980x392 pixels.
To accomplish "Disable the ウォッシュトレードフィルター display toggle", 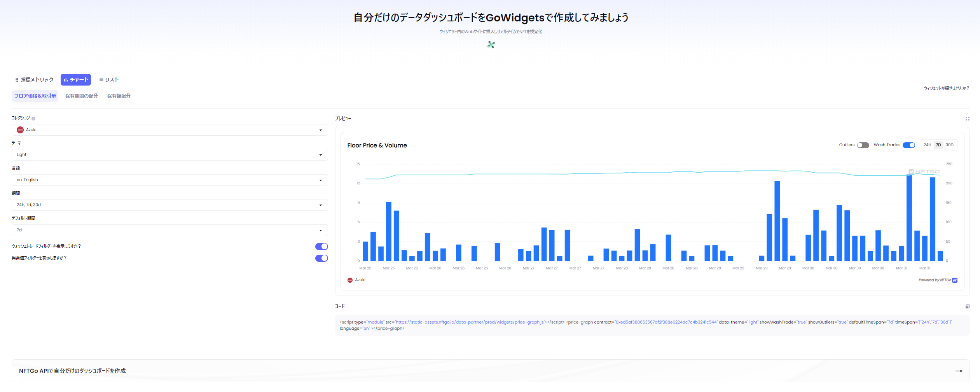I will (321, 247).
